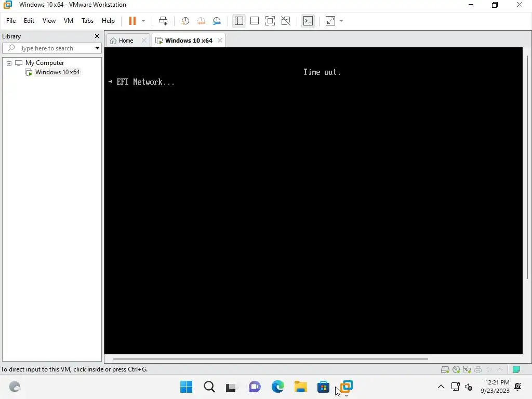The width and height of the screenshot is (532, 399).
Task: Open Task View from the taskbar
Action: pyautogui.click(x=232, y=387)
